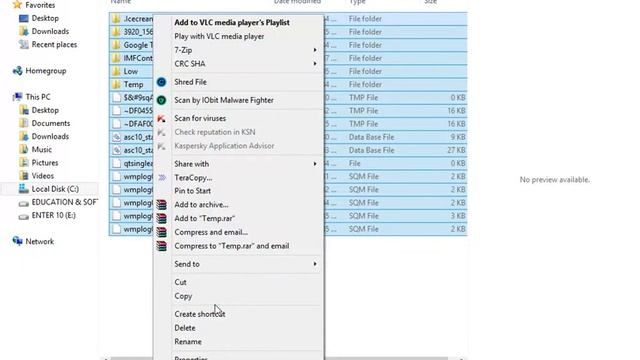Expand the CRC SHA submenu arrow
This screenshot has height=360, width=640.
click(x=315, y=64)
